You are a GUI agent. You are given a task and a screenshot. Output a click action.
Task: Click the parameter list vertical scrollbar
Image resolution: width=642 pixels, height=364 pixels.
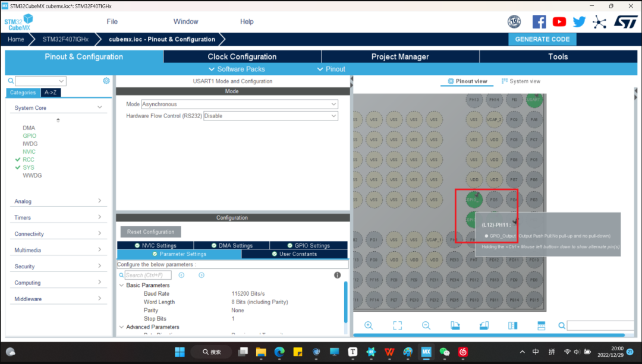pos(345,302)
